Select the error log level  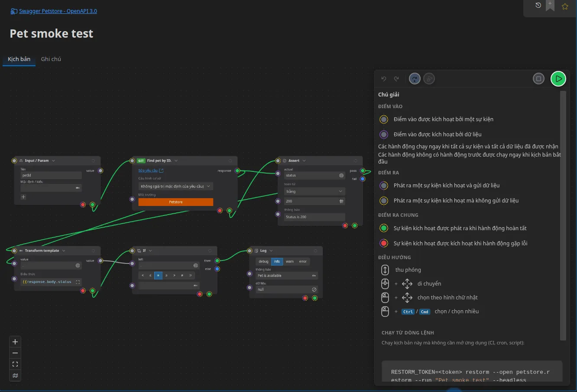point(303,261)
